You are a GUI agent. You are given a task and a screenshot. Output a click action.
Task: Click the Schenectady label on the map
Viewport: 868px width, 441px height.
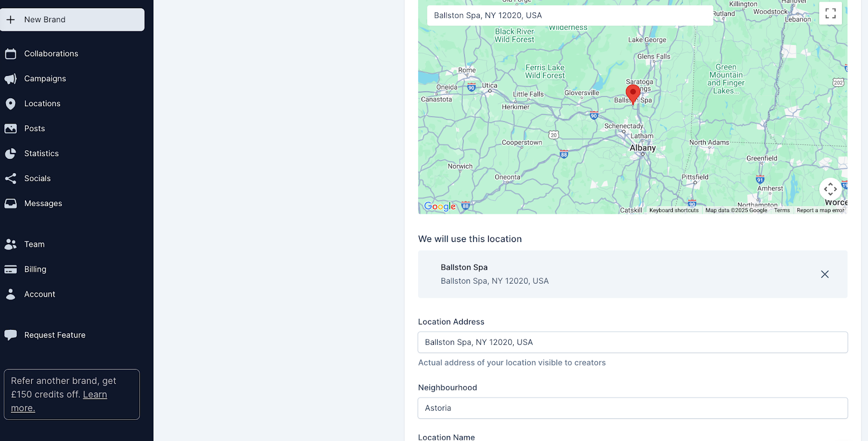click(x=624, y=126)
